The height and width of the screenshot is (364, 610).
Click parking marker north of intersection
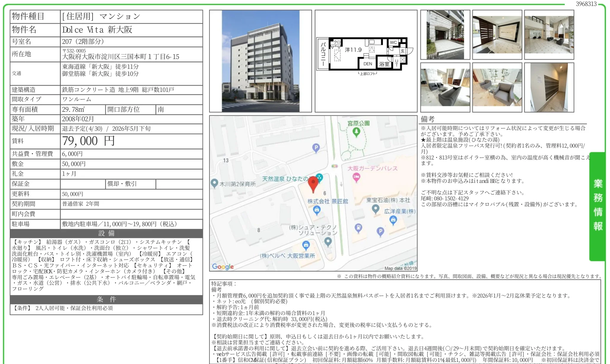(x=316, y=148)
